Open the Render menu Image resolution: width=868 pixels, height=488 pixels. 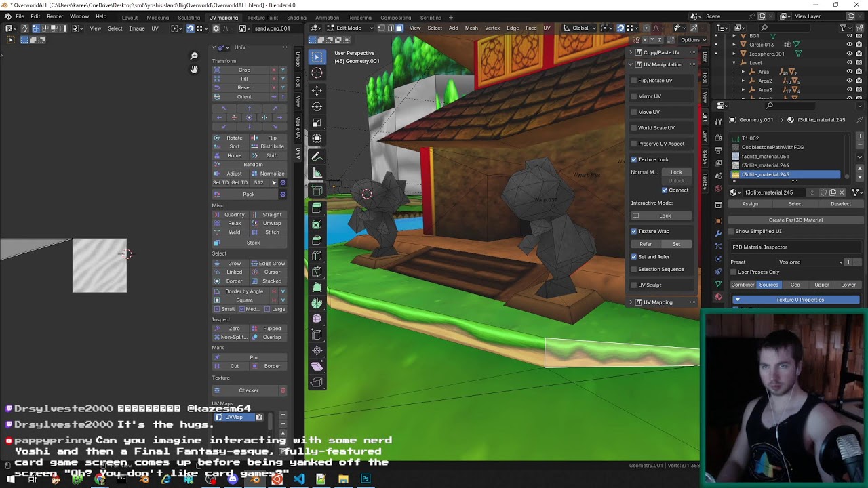[55, 16]
